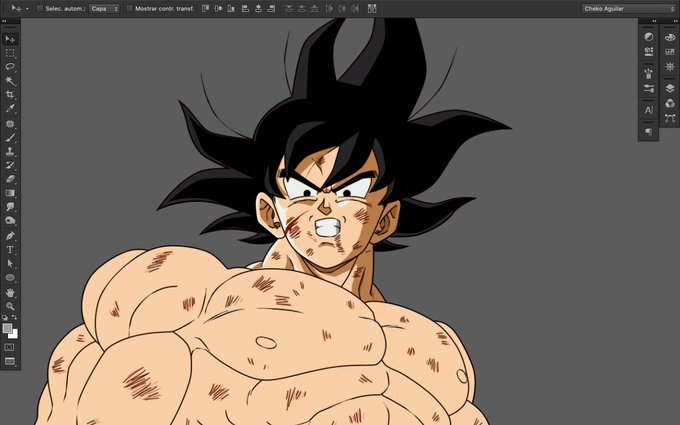Align left edges of layers
The height and width of the screenshot is (425, 680).
coord(245,8)
